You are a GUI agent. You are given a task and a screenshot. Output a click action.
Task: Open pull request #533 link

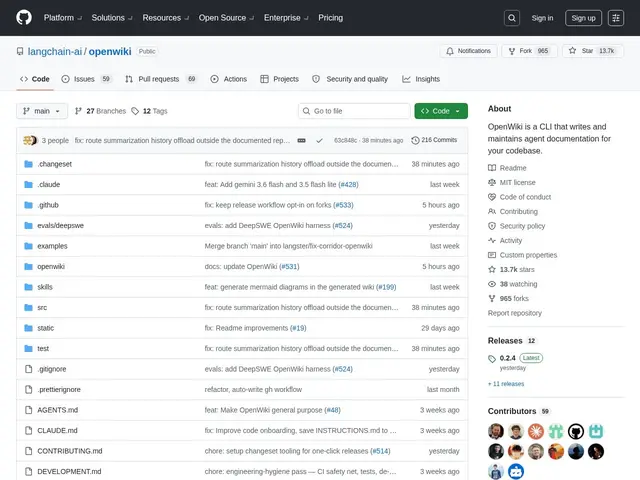click(x=343, y=205)
